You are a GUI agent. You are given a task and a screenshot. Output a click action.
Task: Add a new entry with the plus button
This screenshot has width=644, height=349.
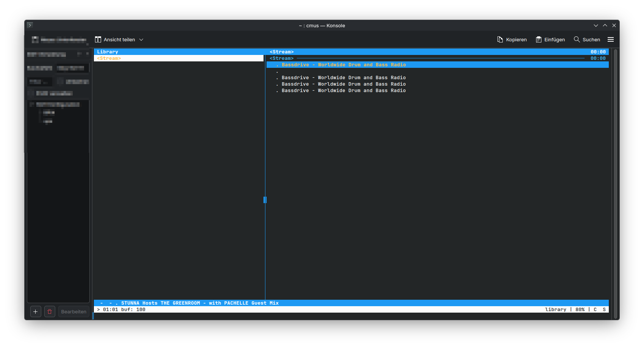pyautogui.click(x=36, y=311)
